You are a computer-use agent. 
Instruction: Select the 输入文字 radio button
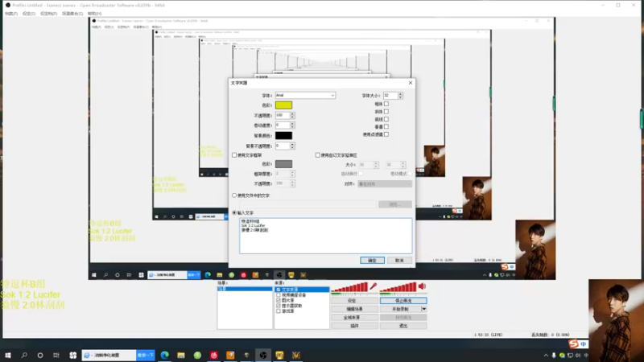234,212
